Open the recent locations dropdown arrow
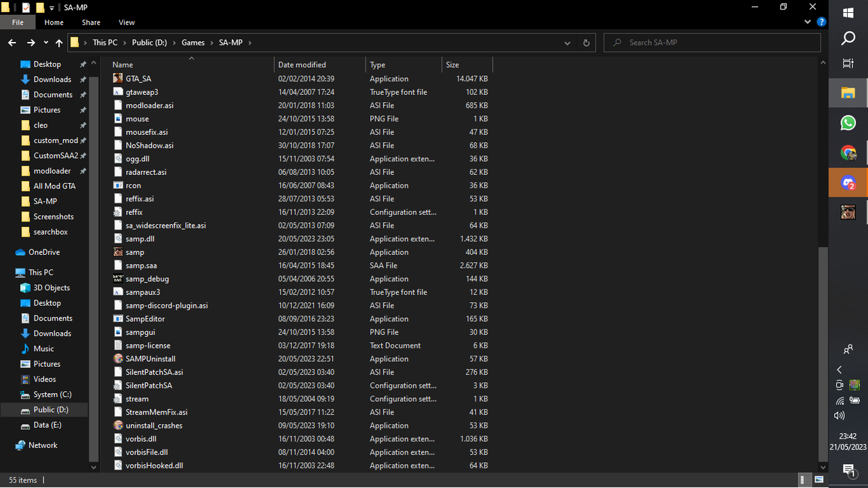Viewport: 868px width, 488px height. (45, 42)
